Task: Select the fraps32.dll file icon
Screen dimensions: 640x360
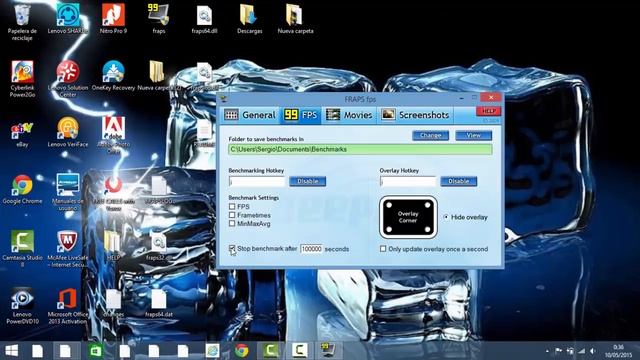Action: pos(158,246)
